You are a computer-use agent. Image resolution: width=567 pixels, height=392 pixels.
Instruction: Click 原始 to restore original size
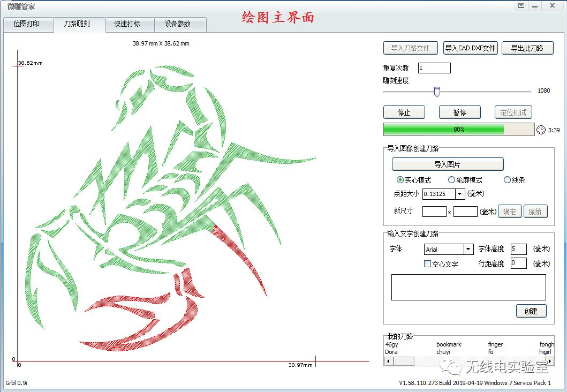click(x=536, y=211)
